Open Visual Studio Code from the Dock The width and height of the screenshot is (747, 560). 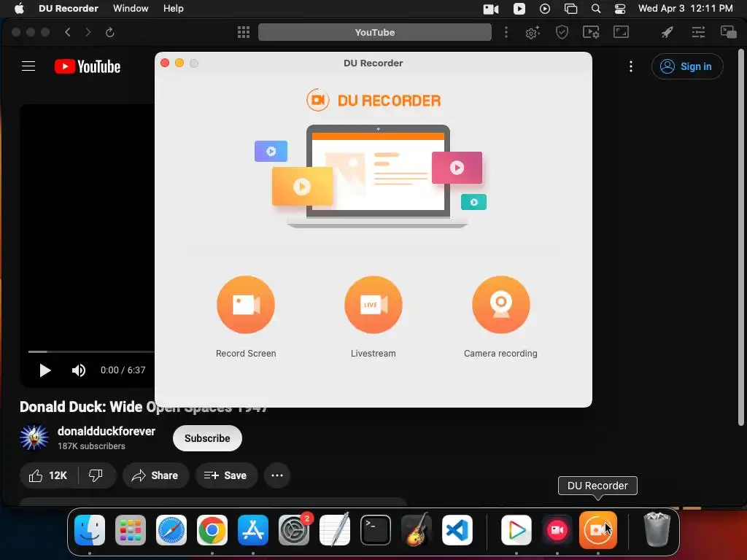(x=457, y=529)
